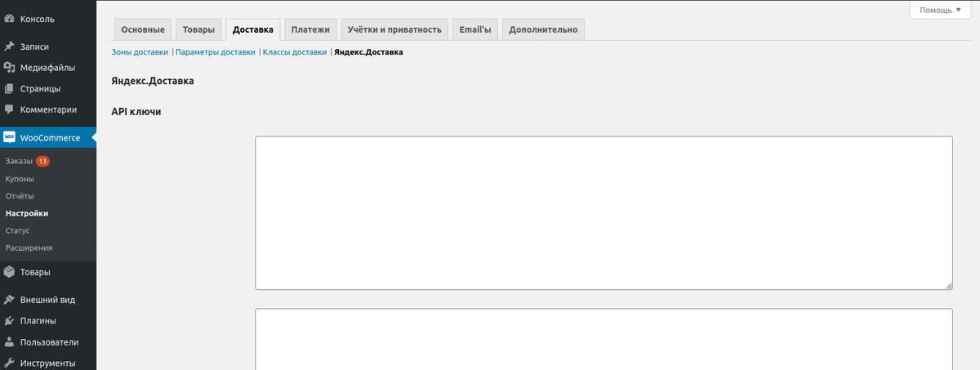The image size is (980, 370).
Task: Open the Классы доставки link
Action: click(295, 51)
